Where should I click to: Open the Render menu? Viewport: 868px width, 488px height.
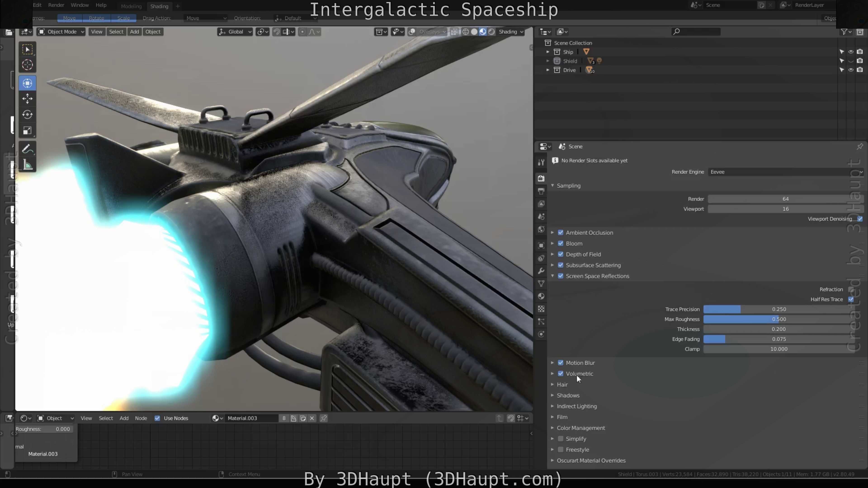56,5
